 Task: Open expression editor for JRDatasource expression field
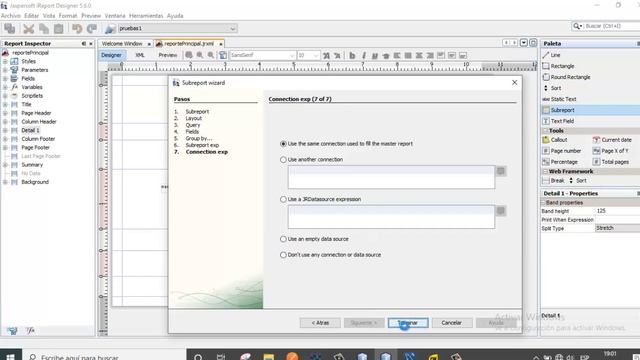[501, 211]
